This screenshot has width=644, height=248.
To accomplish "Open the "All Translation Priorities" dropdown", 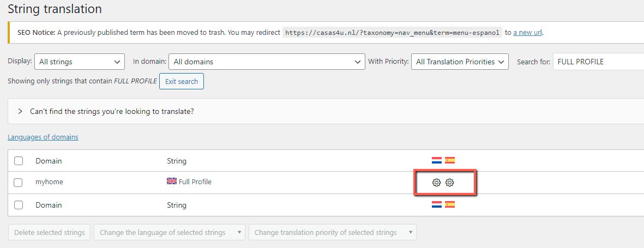I will (x=460, y=62).
